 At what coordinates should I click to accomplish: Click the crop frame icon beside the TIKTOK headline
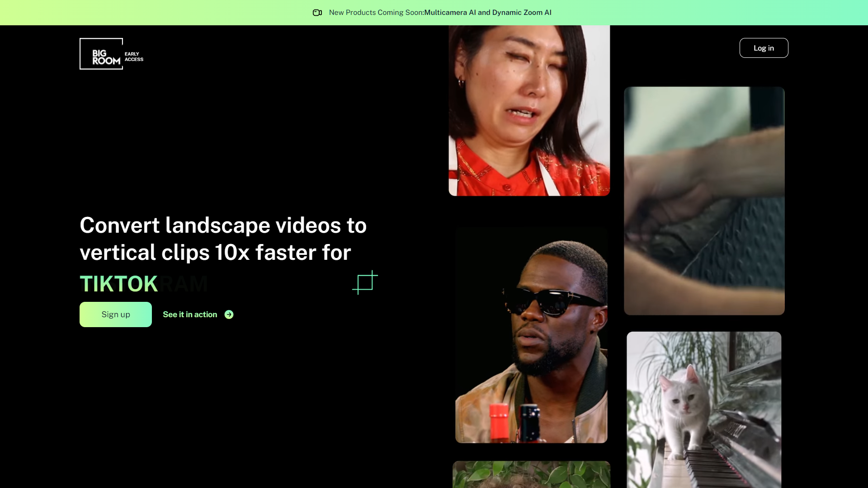pyautogui.click(x=364, y=282)
